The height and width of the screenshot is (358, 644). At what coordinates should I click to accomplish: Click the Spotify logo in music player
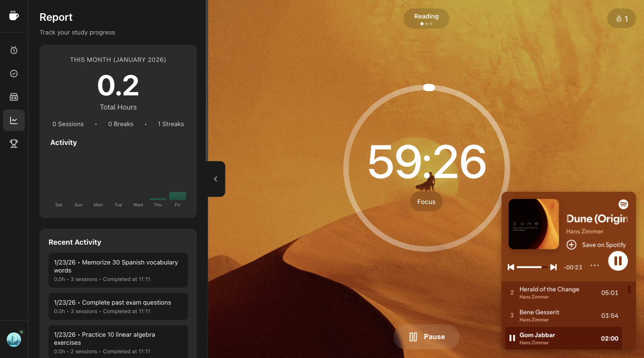[623, 205]
